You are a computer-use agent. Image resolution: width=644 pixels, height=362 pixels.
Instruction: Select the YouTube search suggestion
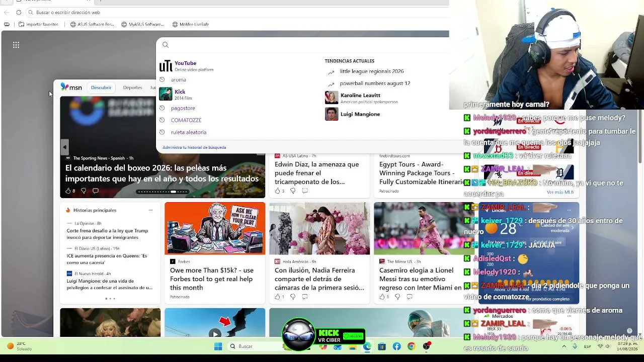[187, 66]
